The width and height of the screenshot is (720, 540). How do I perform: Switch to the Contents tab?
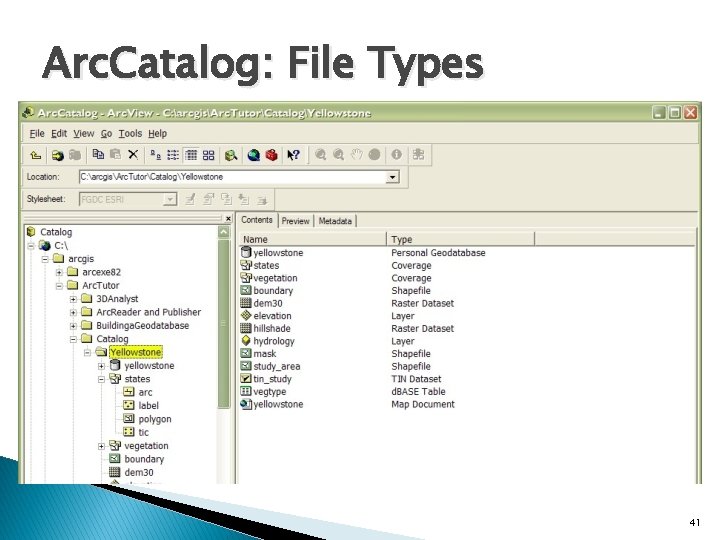coord(257,220)
